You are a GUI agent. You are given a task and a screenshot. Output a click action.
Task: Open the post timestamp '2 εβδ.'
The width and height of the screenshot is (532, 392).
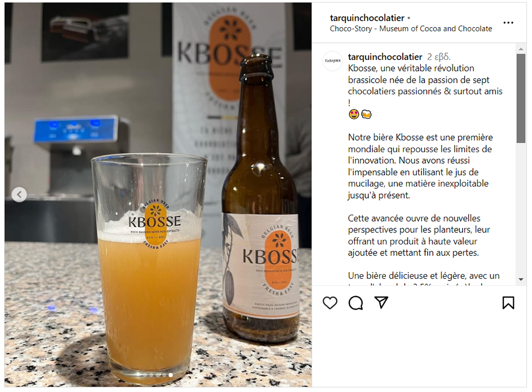439,57
